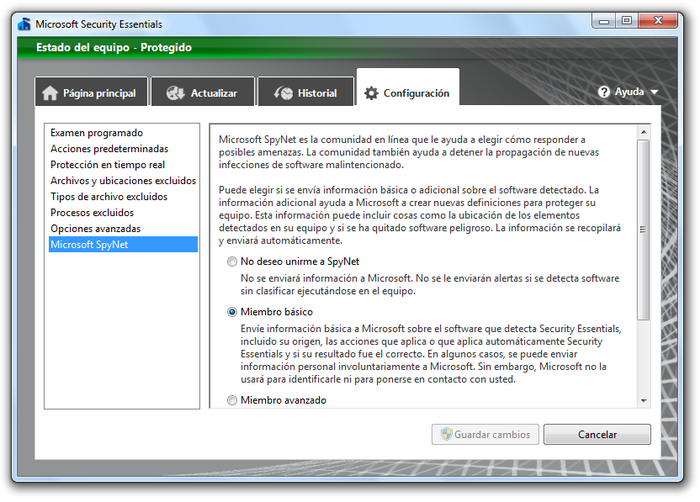700x502 pixels.
Task: Click the globe icon on Actualizar tab
Action: click(175, 93)
